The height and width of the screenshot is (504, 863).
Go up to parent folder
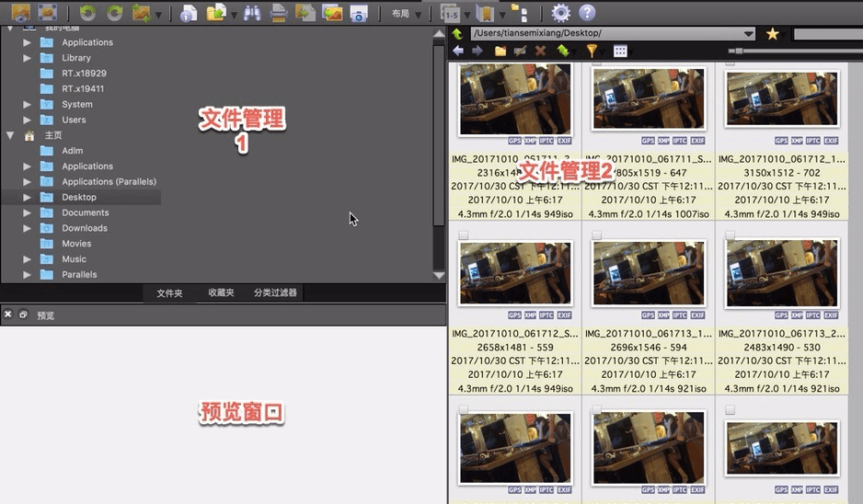(x=457, y=33)
